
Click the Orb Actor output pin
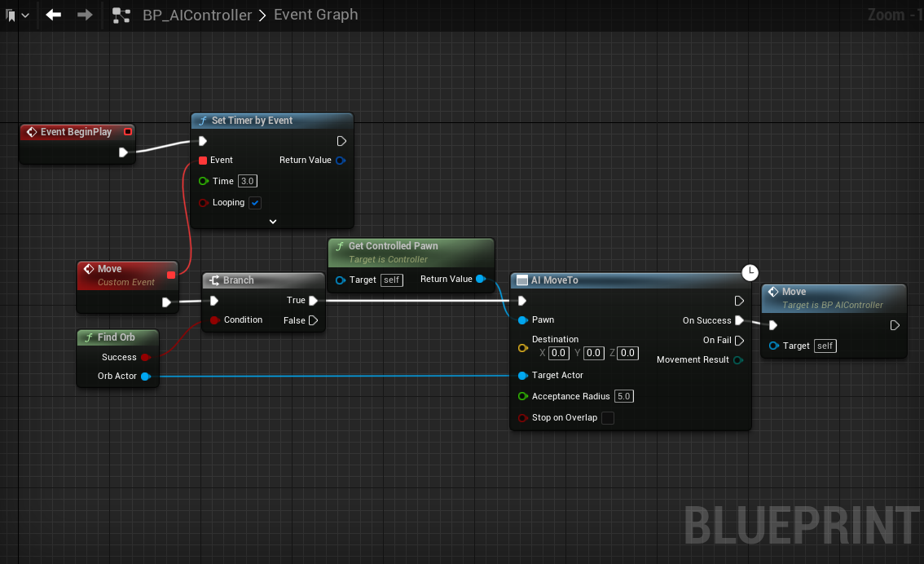coord(145,377)
